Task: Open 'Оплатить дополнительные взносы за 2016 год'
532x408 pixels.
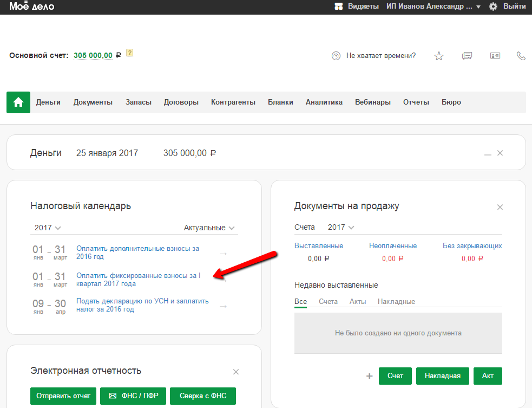Action: pyautogui.click(x=138, y=252)
